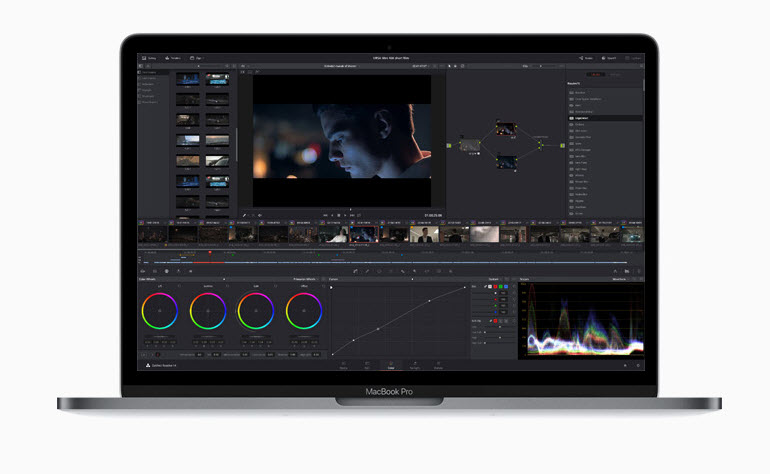
Task: Open the viewer zoom percentage dropdown
Action: [x=244, y=66]
